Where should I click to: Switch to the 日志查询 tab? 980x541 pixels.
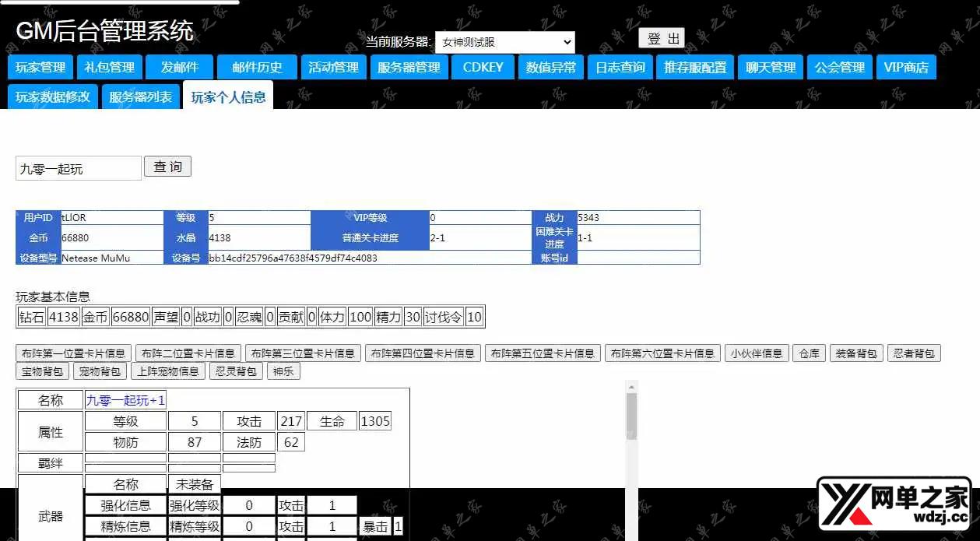pyautogui.click(x=620, y=68)
